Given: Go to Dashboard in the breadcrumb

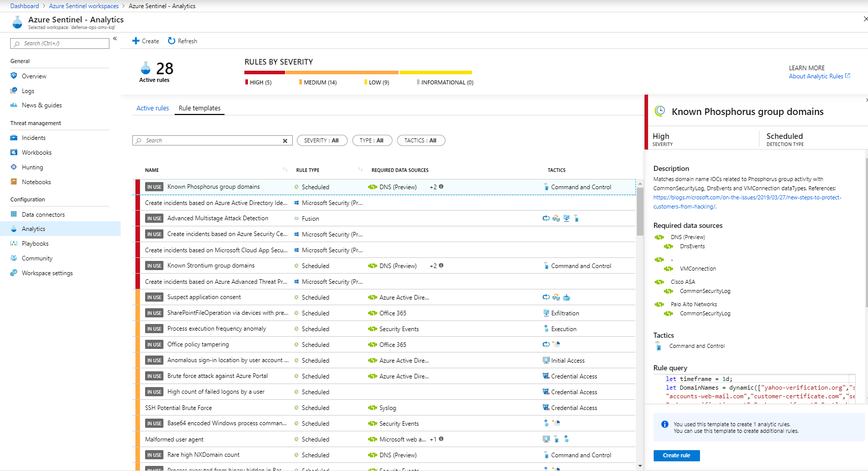Looking at the screenshot, I should [24, 6].
